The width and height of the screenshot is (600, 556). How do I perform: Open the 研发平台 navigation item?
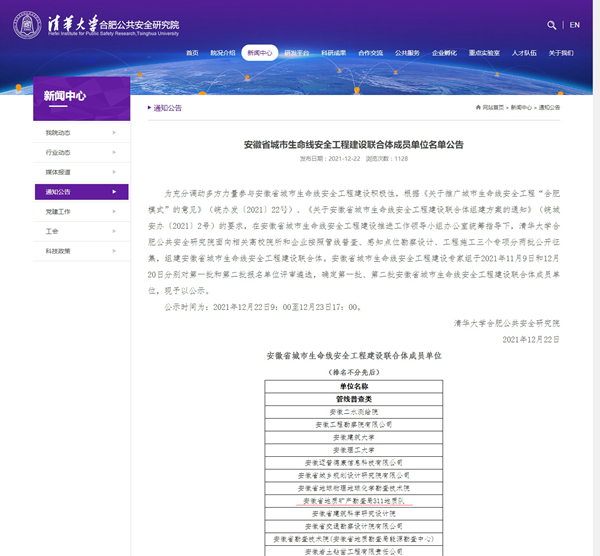click(x=297, y=53)
